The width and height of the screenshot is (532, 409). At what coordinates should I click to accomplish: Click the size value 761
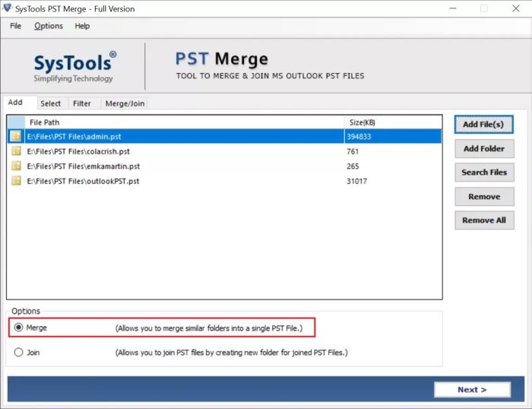(353, 151)
